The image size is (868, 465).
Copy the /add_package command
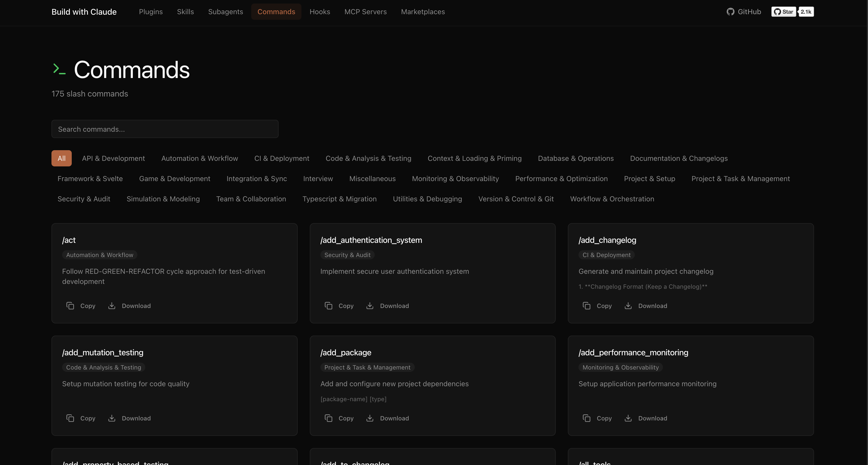tap(339, 418)
